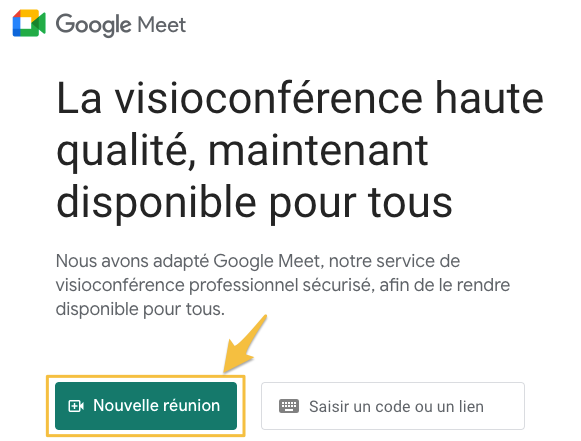The height and width of the screenshot is (441, 581).
Task: Click the keyboard icon in code field
Action: pyautogui.click(x=289, y=406)
